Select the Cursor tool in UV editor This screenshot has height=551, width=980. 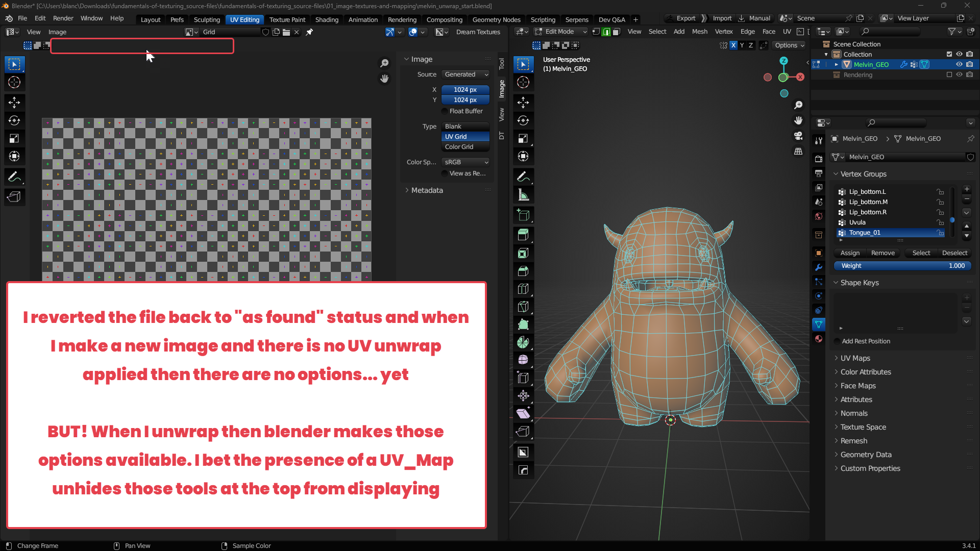click(x=14, y=82)
